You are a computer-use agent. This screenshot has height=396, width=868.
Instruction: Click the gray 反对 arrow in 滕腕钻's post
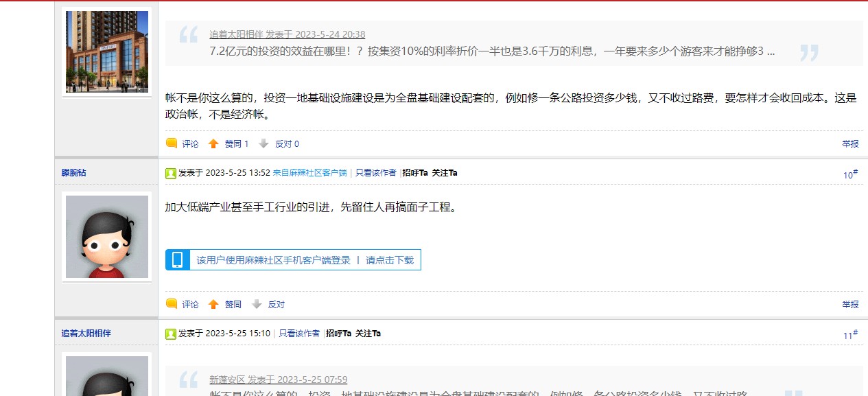point(257,304)
